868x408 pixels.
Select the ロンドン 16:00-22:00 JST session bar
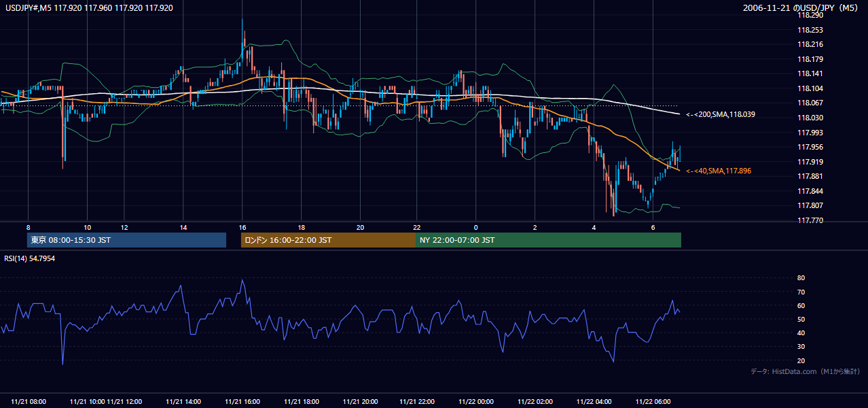pos(328,240)
